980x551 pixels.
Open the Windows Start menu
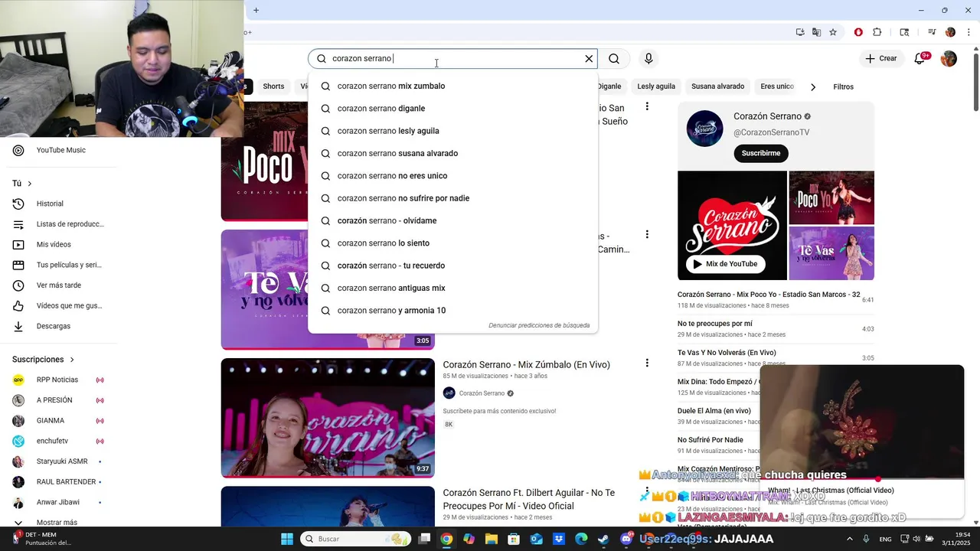click(287, 539)
